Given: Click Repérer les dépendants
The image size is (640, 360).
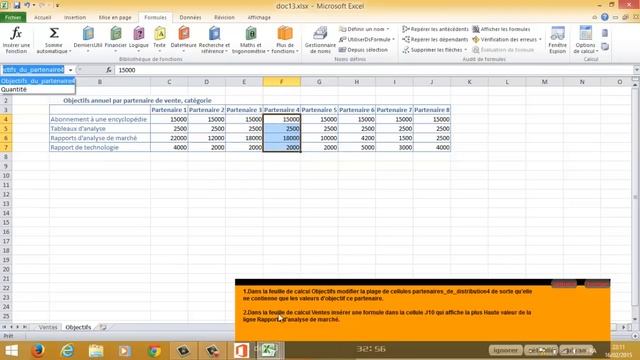Looking at the screenshot, I should (435, 39).
